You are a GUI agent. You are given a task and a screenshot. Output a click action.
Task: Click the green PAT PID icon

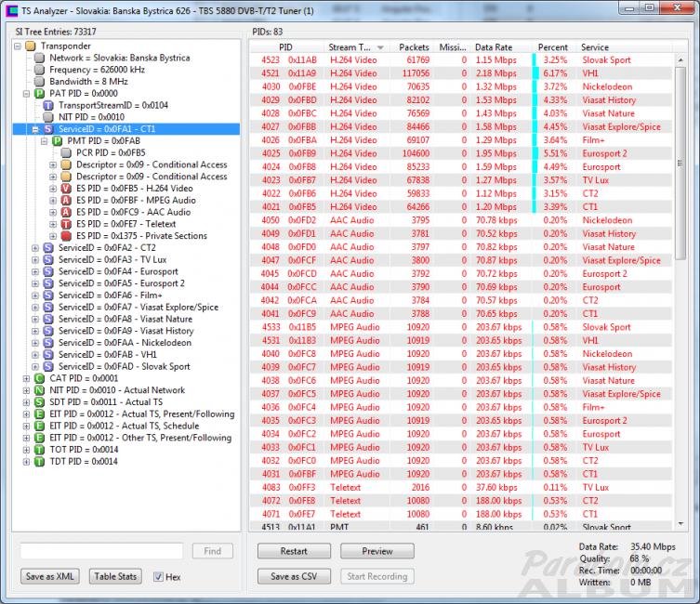pyautogui.click(x=39, y=94)
